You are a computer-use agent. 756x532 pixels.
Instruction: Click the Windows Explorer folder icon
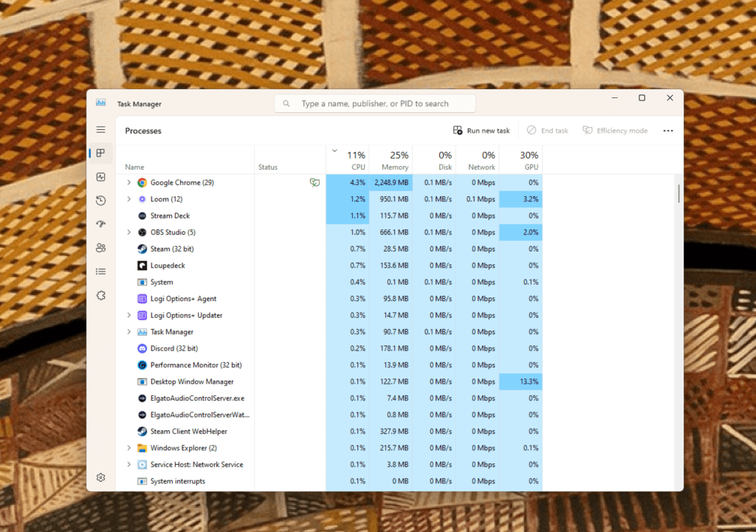coord(142,448)
